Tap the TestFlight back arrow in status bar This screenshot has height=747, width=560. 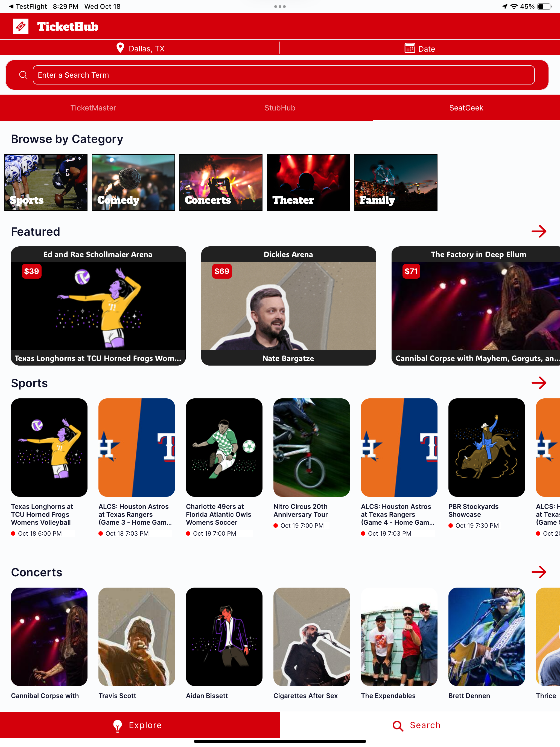11,6
